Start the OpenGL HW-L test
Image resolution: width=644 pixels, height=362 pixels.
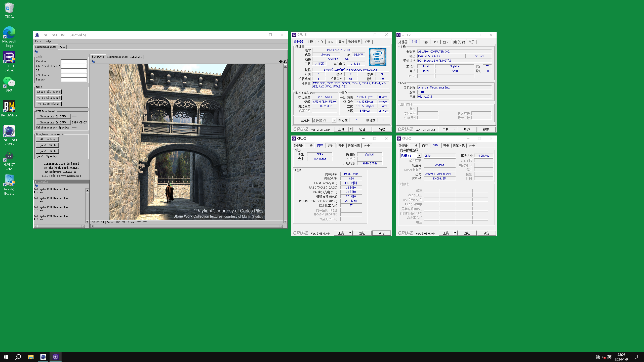coord(47,151)
